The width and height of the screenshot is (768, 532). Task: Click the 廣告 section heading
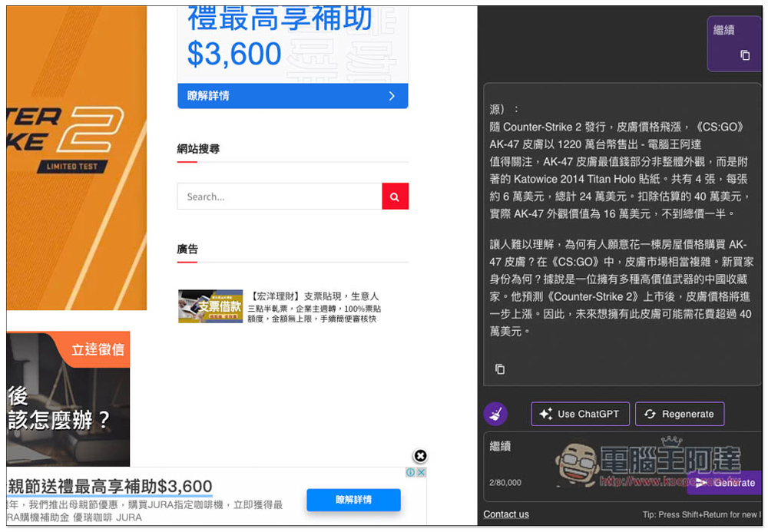[x=187, y=249]
